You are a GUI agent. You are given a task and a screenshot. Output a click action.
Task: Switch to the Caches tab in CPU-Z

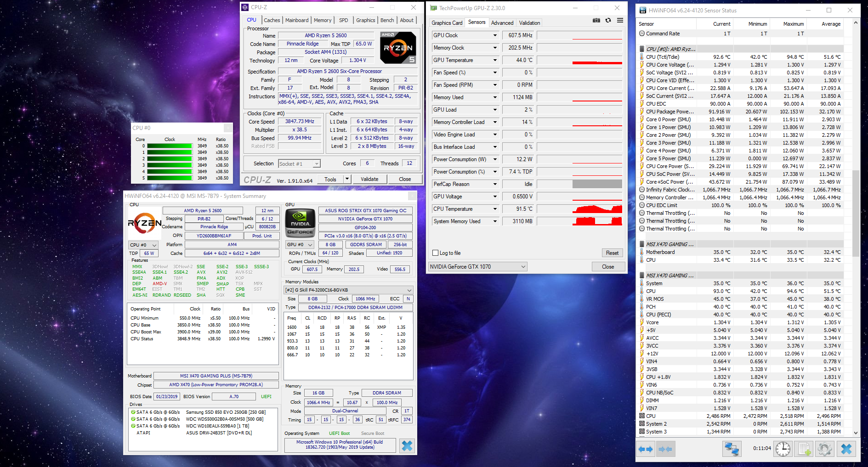[x=272, y=20]
